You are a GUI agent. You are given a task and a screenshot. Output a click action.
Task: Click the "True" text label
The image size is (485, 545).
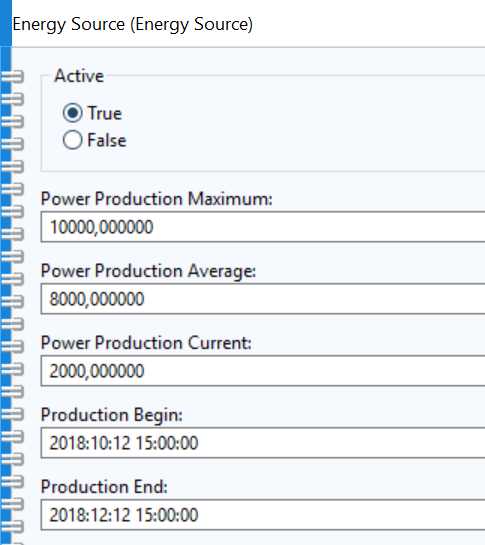point(105,113)
